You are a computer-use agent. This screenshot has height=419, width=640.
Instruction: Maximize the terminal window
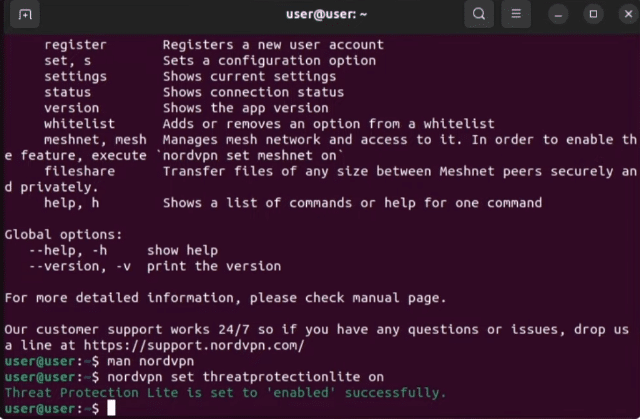(593, 14)
